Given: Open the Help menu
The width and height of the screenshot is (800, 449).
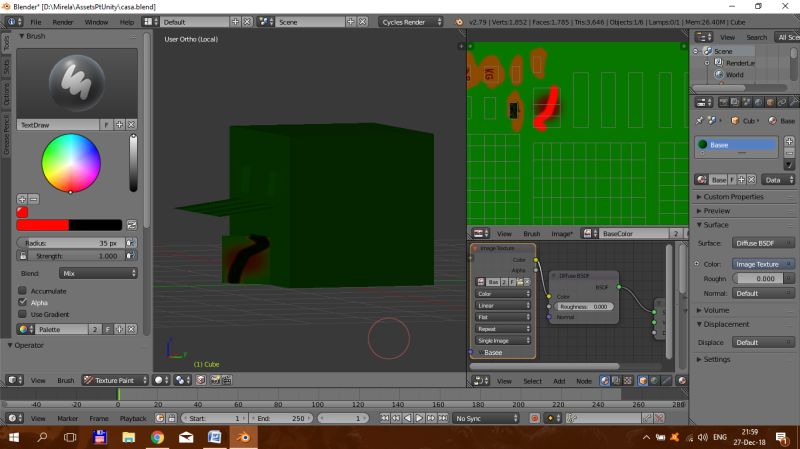Looking at the screenshot, I should point(127,22).
